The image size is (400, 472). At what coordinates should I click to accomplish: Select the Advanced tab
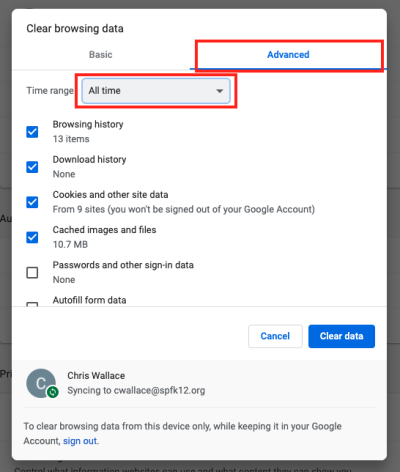(288, 55)
